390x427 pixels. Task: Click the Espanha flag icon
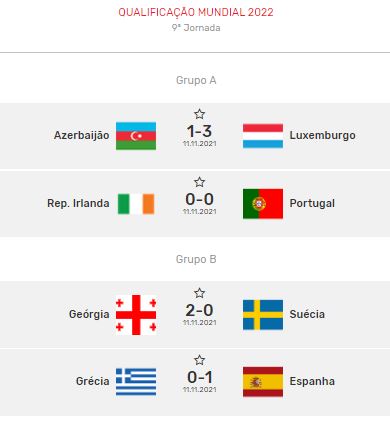[x=263, y=382]
